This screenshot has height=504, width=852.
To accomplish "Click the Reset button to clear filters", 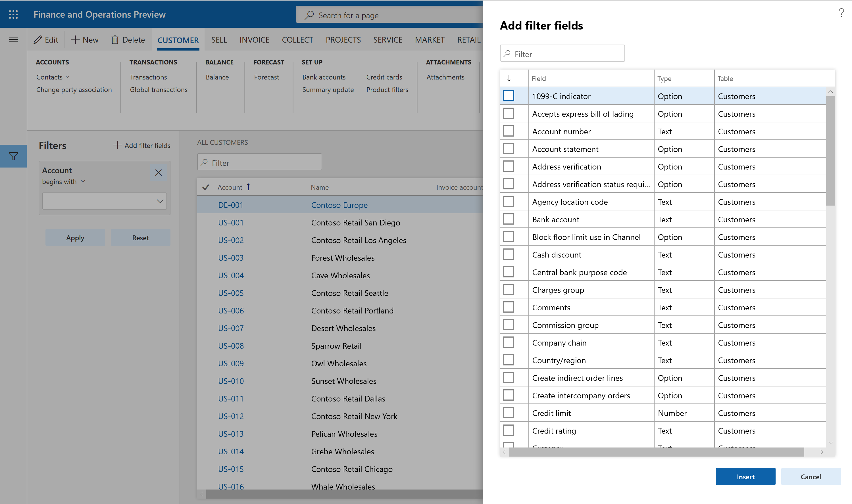I will point(140,237).
